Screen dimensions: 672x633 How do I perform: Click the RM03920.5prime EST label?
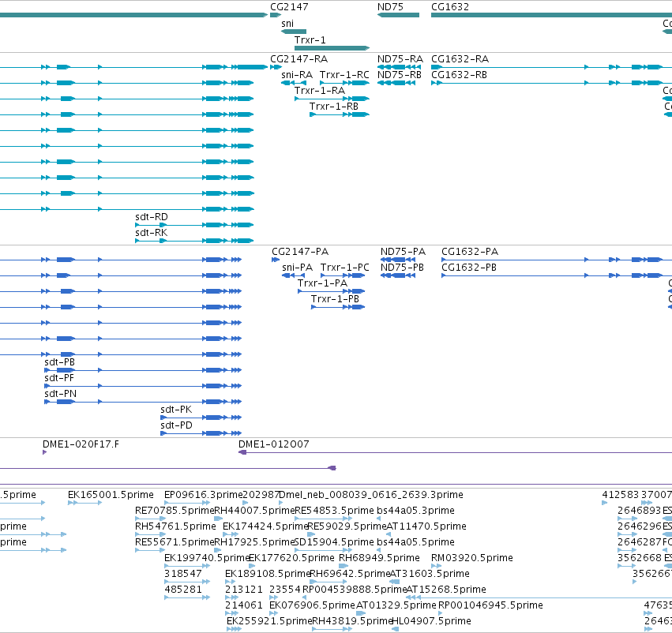pyautogui.click(x=472, y=557)
